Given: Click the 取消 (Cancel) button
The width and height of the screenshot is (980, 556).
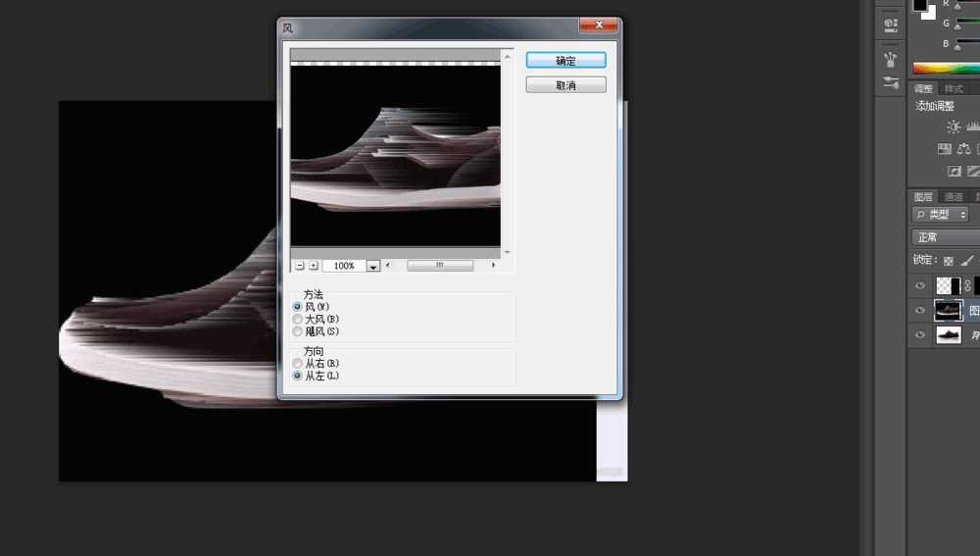Looking at the screenshot, I should point(565,86).
